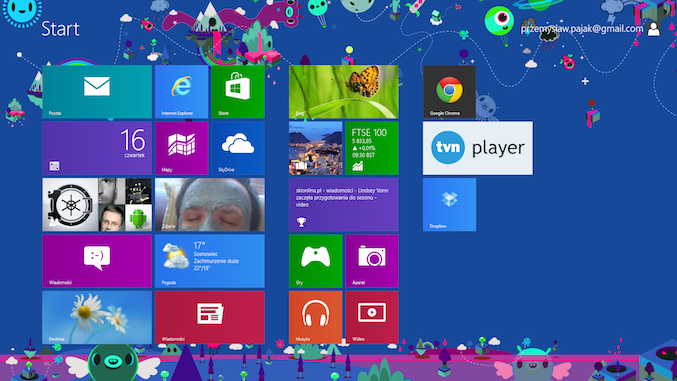Image resolution: width=677 pixels, height=381 pixels.
Task: Open the Mapy maps tile
Action: (181, 148)
